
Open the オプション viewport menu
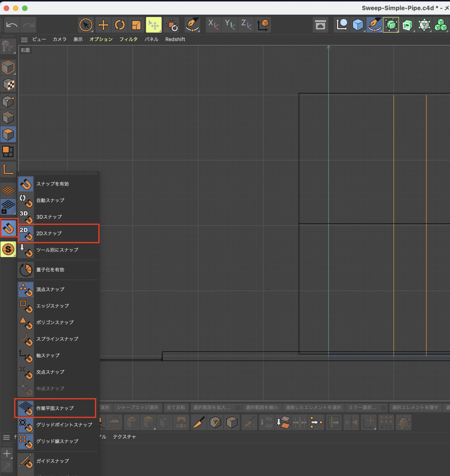pos(101,39)
